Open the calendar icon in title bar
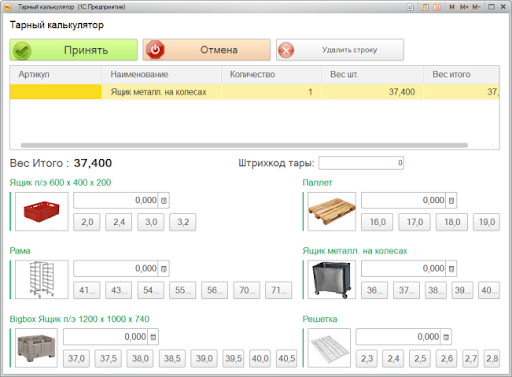The image size is (512, 377). pos(437,7)
